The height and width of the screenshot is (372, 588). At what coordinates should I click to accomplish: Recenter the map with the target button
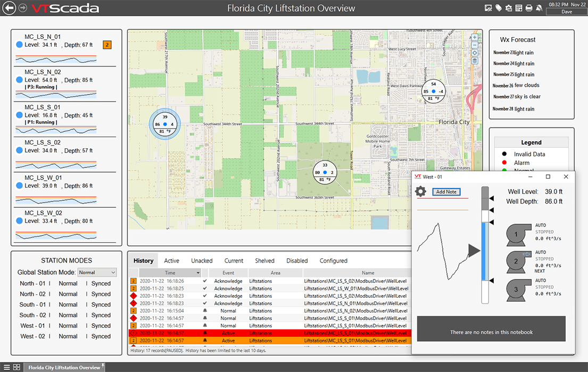(474, 53)
